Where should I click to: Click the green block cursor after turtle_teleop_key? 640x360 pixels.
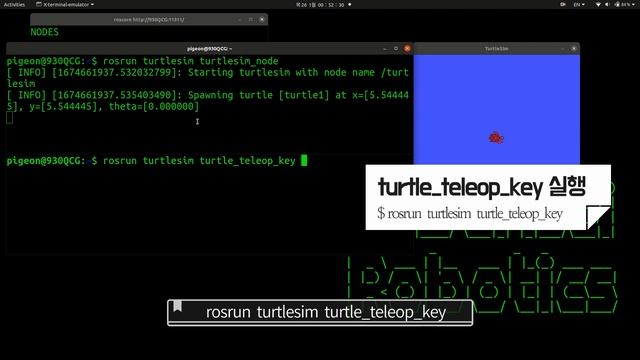[304, 160]
